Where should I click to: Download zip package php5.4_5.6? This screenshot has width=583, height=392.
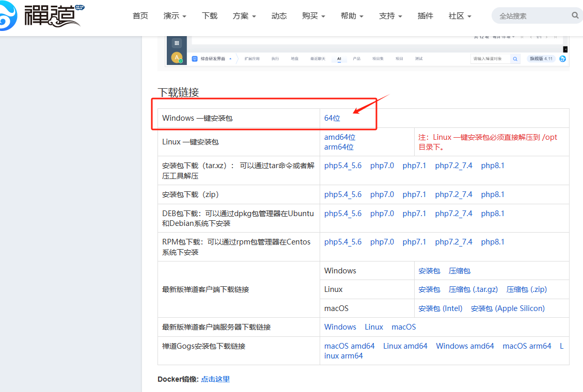[343, 194]
